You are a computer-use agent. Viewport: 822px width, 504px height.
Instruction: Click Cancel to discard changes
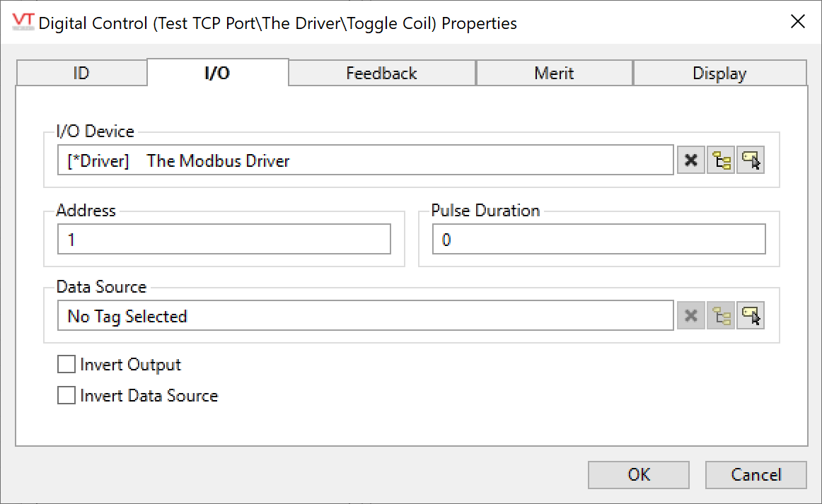(756, 474)
